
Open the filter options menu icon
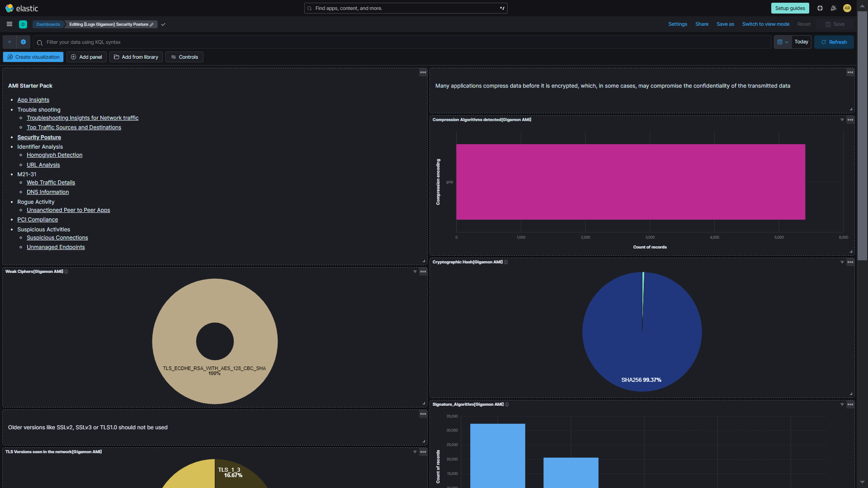pos(9,42)
